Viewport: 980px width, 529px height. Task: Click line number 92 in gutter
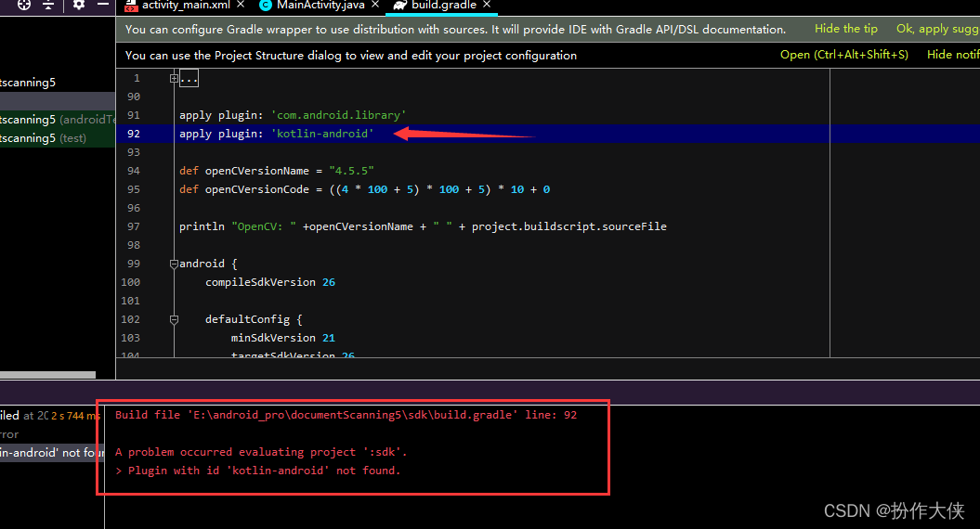pos(134,134)
